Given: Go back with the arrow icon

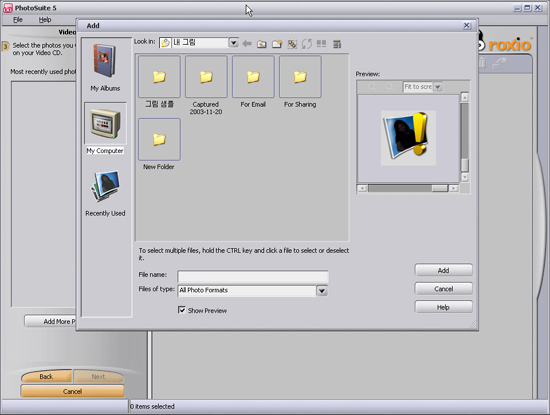Looking at the screenshot, I should pos(247,43).
